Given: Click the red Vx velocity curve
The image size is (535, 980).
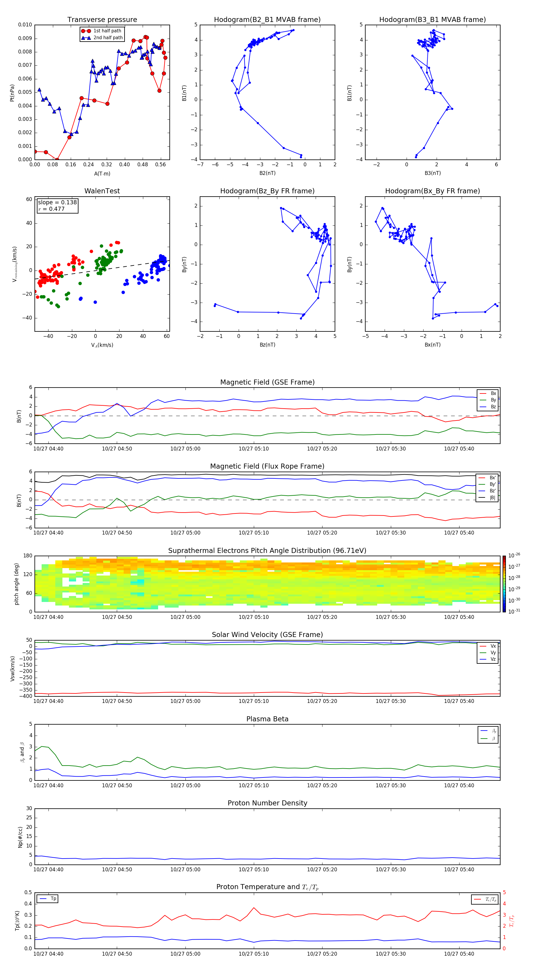Looking at the screenshot, I should [267, 693].
